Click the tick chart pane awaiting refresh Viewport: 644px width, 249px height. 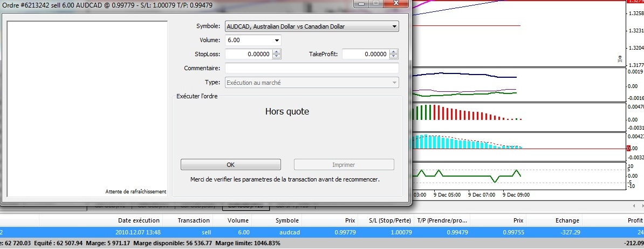(x=87, y=108)
